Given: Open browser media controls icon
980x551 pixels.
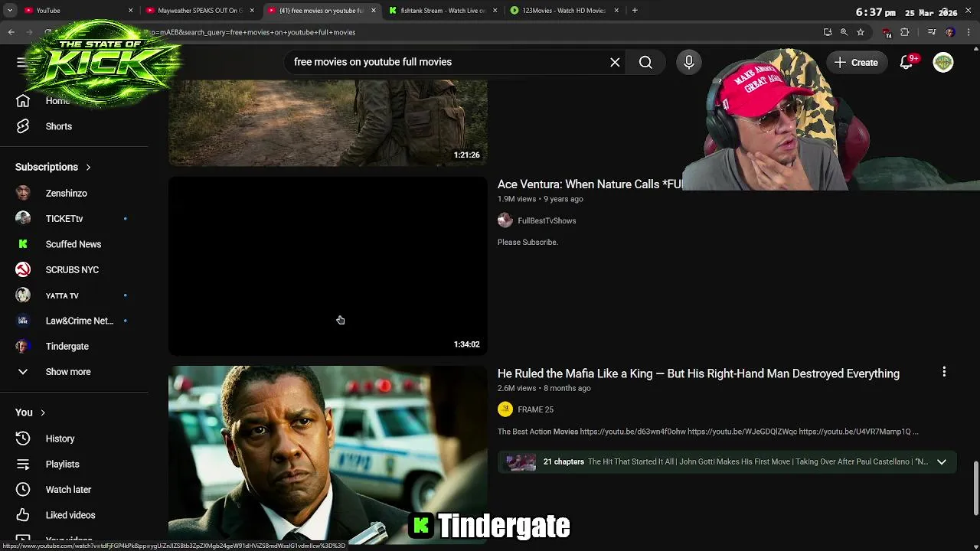Looking at the screenshot, I should (932, 32).
